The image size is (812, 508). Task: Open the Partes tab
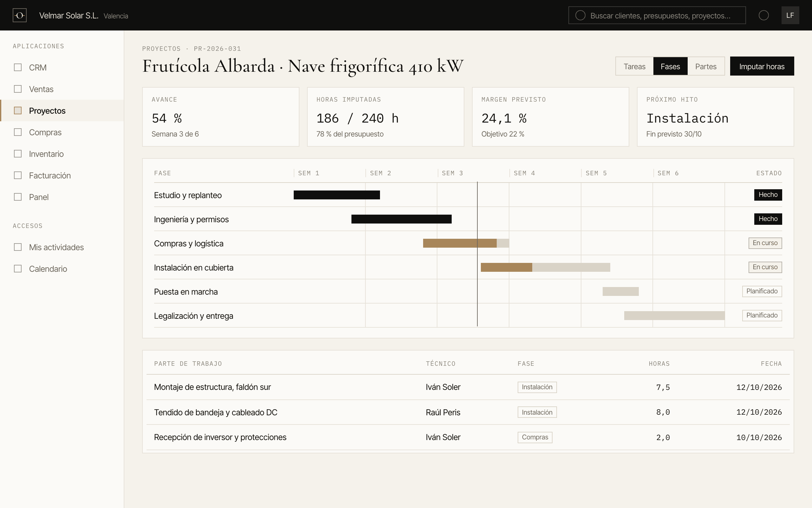click(706, 66)
